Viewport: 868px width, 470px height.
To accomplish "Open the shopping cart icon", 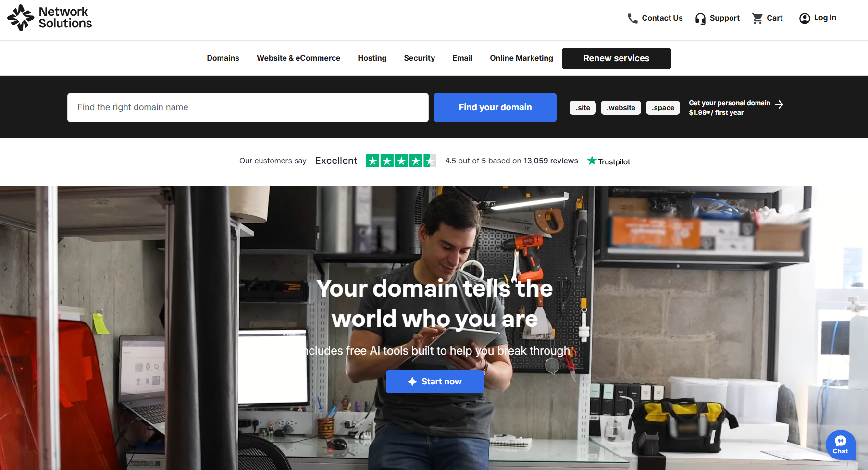I will point(757,18).
